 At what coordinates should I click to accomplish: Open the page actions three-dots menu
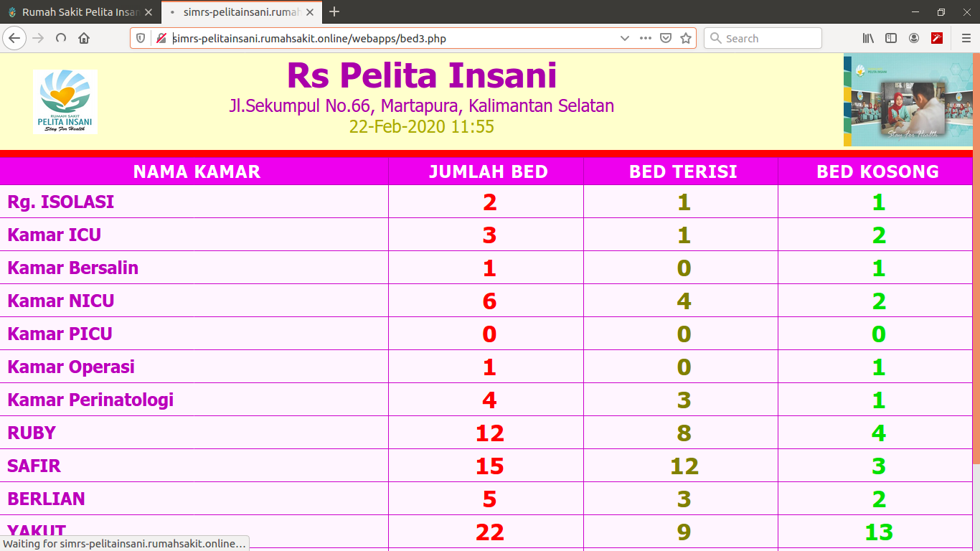pyautogui.click(x=646, y=38)
